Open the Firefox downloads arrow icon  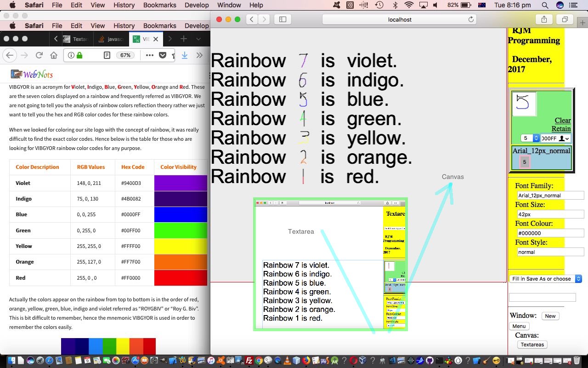pyautogui.click(x=184, y=55)
